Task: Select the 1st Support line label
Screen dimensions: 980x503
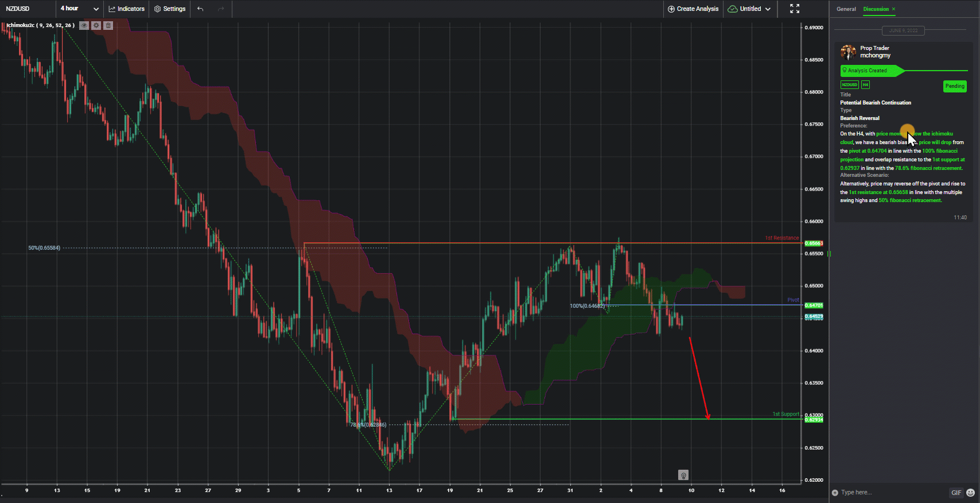Action: (785, 414)
